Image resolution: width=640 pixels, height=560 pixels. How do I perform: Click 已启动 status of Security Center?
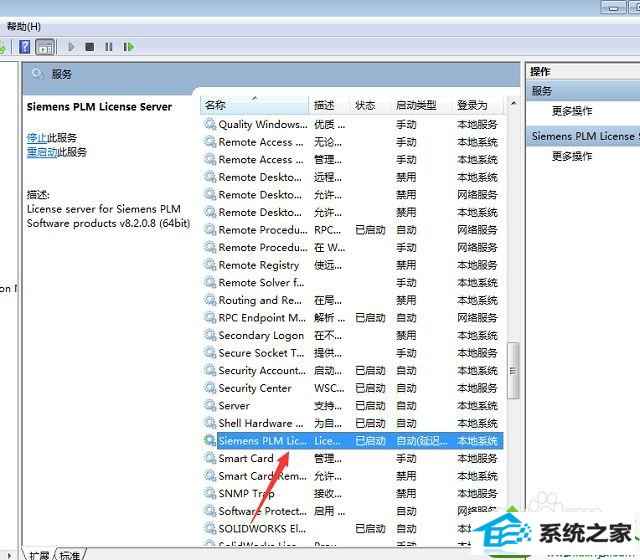coord(370,388)
